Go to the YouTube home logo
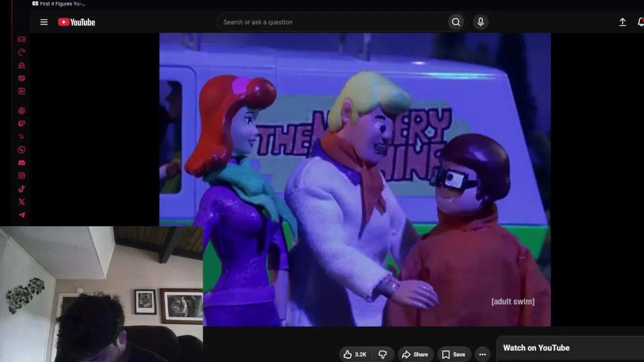644x362 pixels. pos(76,22)
